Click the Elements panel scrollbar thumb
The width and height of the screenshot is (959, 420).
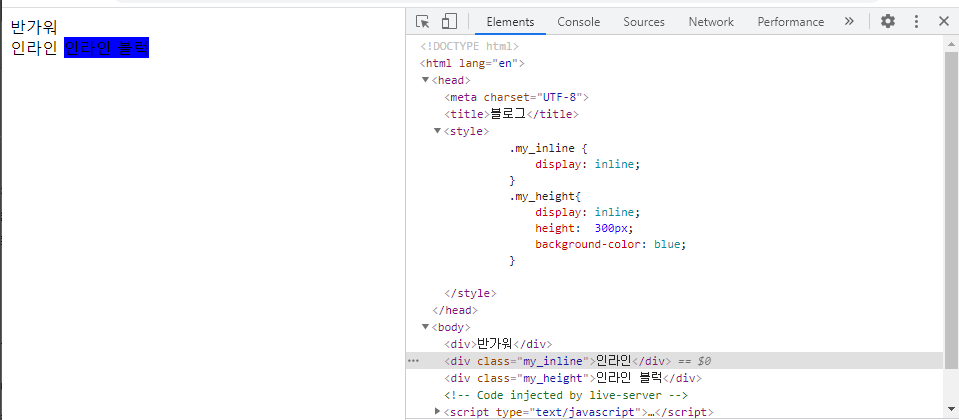(951, 210)
